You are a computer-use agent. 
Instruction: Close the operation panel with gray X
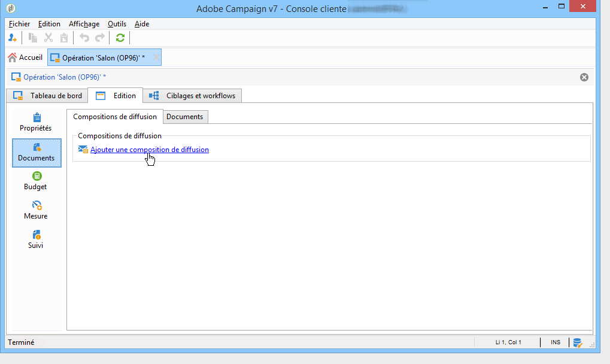[x=584, y=77]
